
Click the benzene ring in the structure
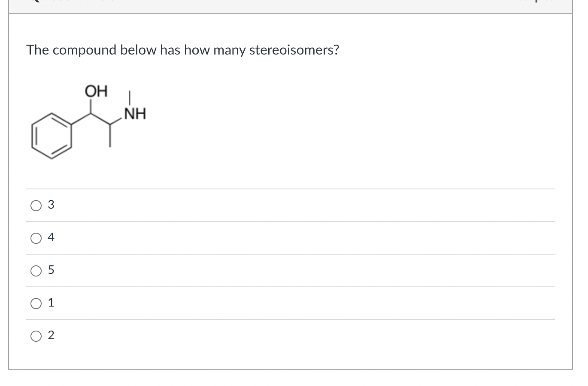pos(52,136)
